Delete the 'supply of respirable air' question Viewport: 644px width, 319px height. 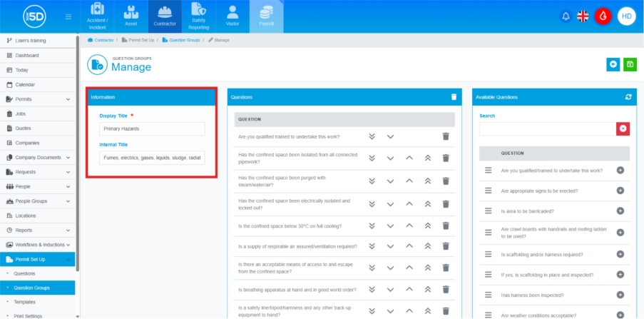point(446,245)
